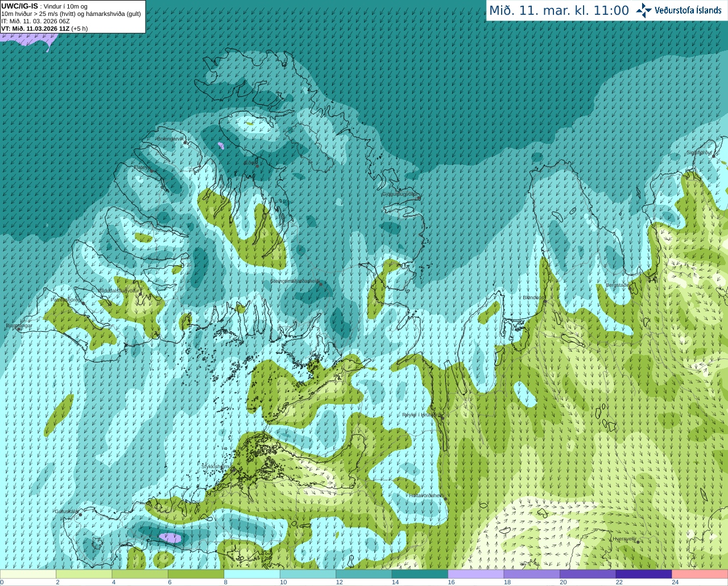This screenshot has height=586, width=728.
Task: Click the IT initial time line in info box
Action: tap(36, 21)
